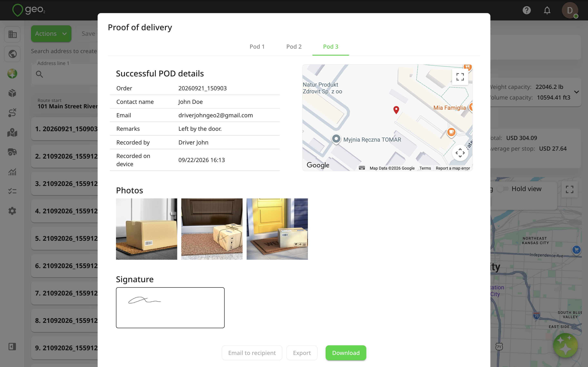Click the sparkle AI assistant button
Image resolution: width=588 pixels, height=367 pixels.
pos(565,345)
